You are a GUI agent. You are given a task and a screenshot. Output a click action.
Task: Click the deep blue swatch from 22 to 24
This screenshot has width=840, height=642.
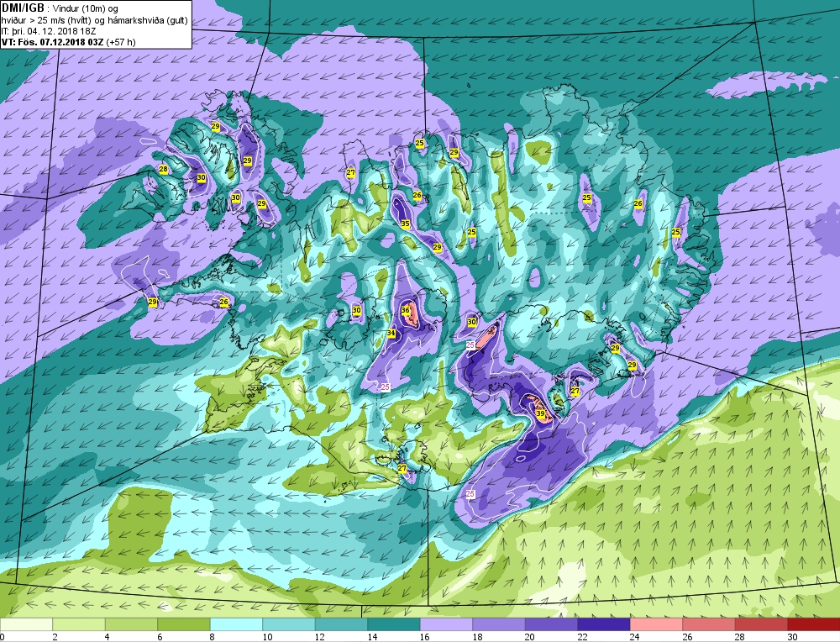[604, 624]
